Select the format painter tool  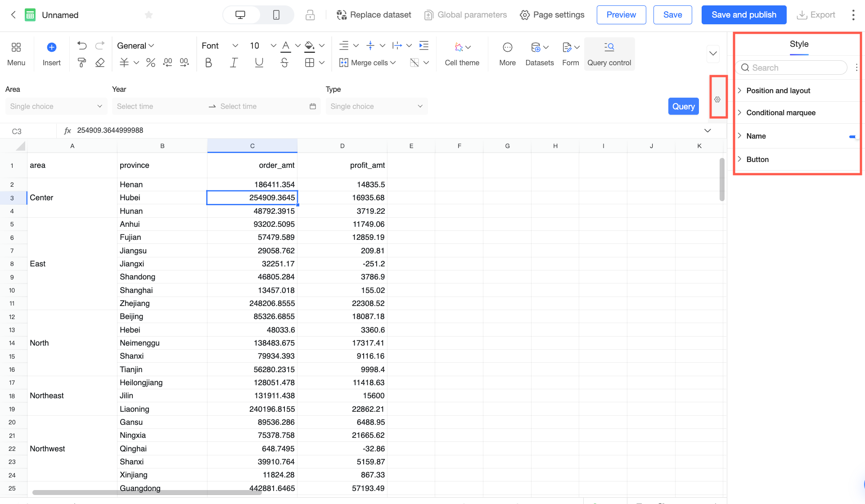pyautogui.click(x=81, y=63)
